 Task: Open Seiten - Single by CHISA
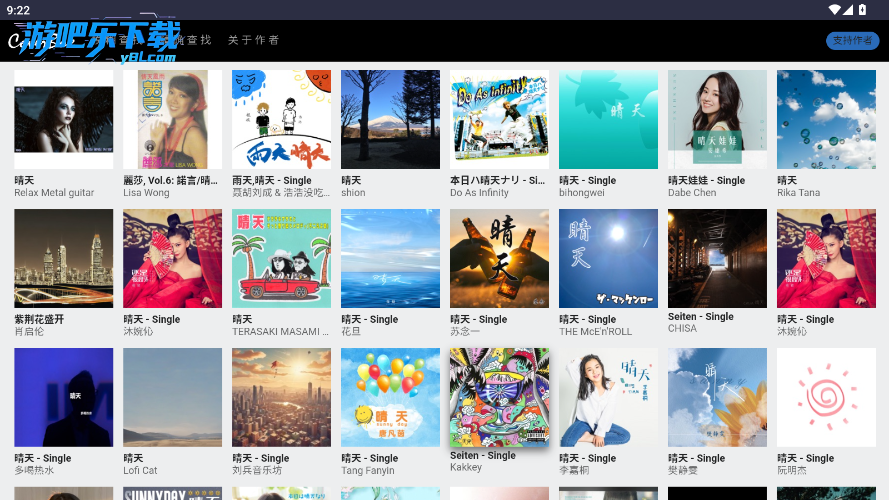coord(717,259)
